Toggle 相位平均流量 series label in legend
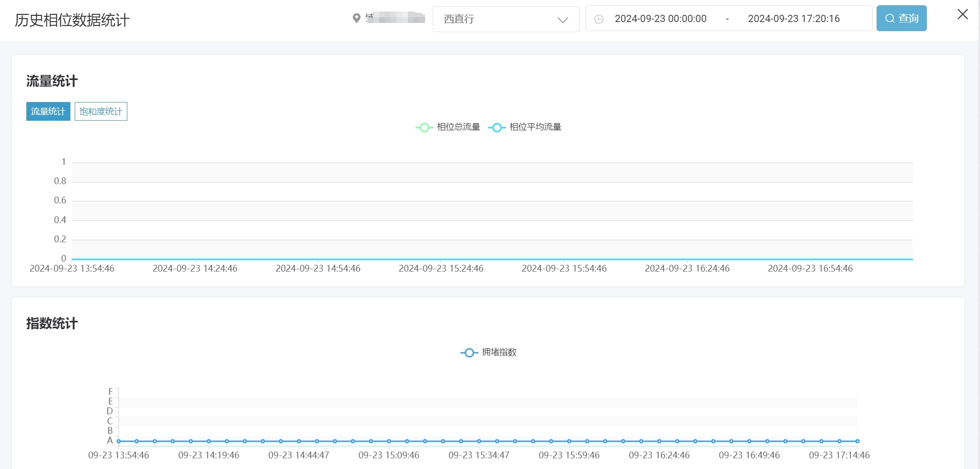This screenshot has width=980, height=469. pos(535,127)
